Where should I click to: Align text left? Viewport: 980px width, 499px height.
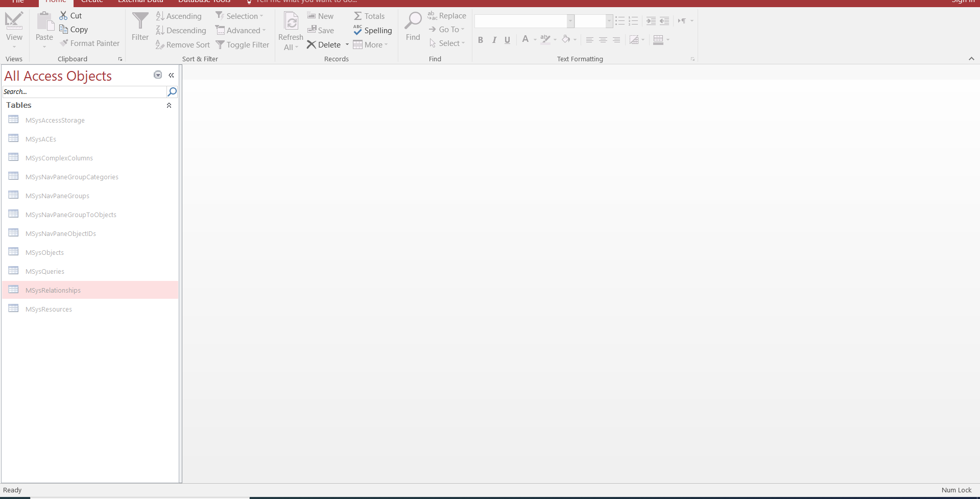(x=589, y=40)
